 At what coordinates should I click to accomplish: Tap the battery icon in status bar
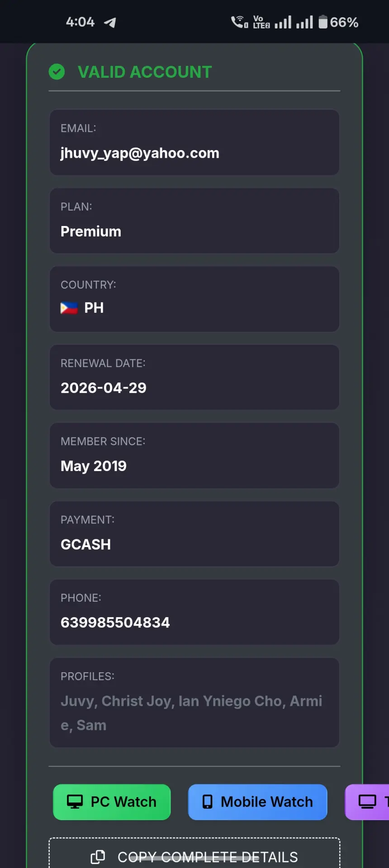click(323, 22)
